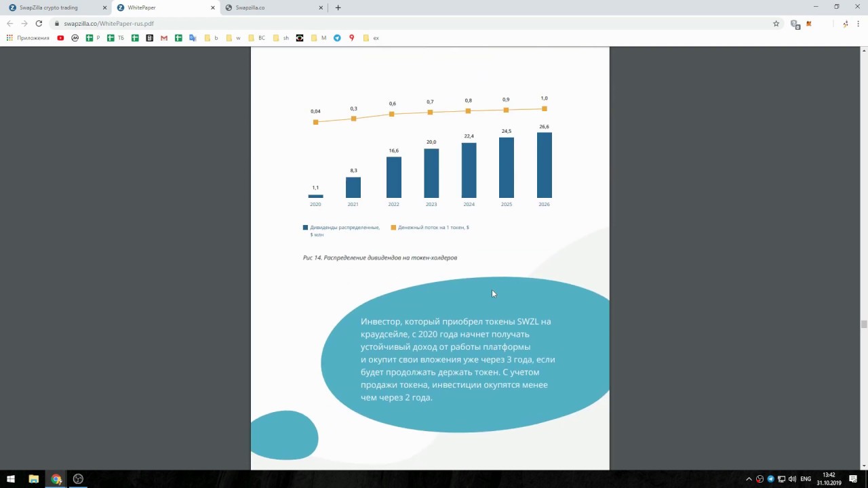The image size is (868, 488).
Task: Click the PDF vertical scrollbar thumb
Action: pyautogui.click(x=864, y=324)
